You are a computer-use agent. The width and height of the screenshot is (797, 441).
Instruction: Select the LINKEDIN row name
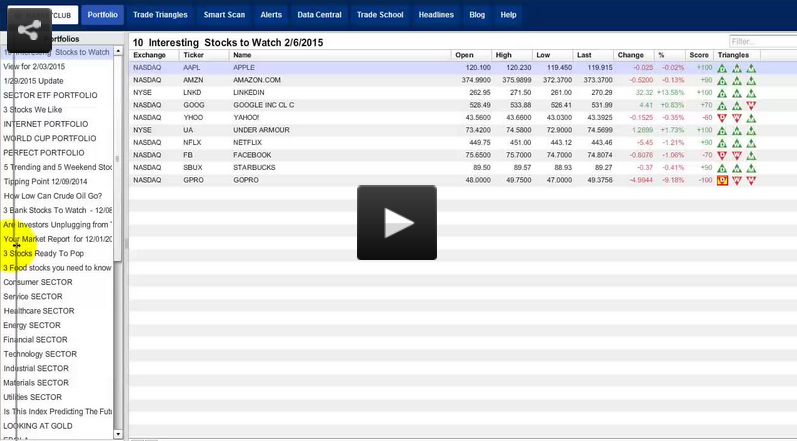tap(249, 92)
